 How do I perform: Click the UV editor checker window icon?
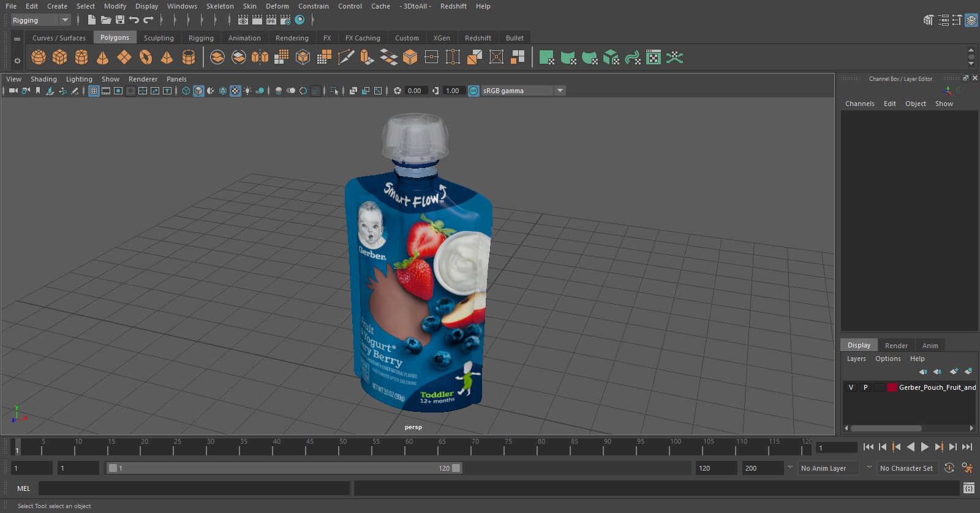pos(654,58)
